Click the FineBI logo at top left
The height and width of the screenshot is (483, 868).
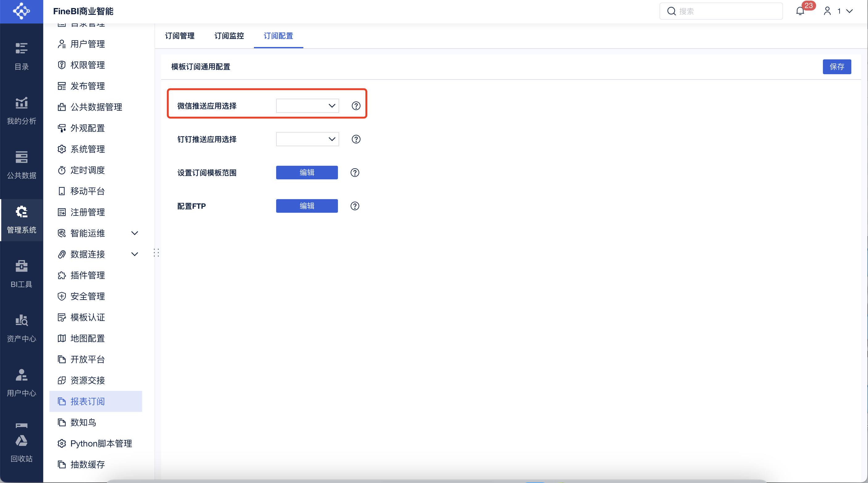22,11
